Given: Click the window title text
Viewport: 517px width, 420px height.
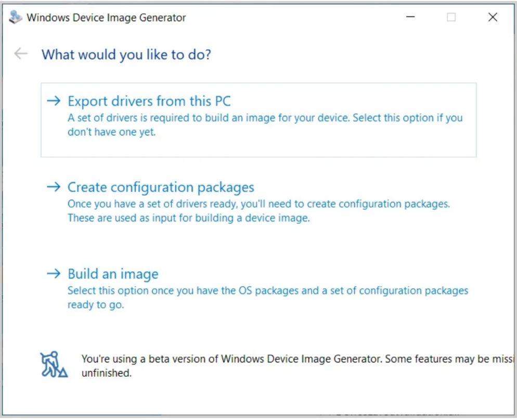Looking at the screenshot, I should pos(106,18).
